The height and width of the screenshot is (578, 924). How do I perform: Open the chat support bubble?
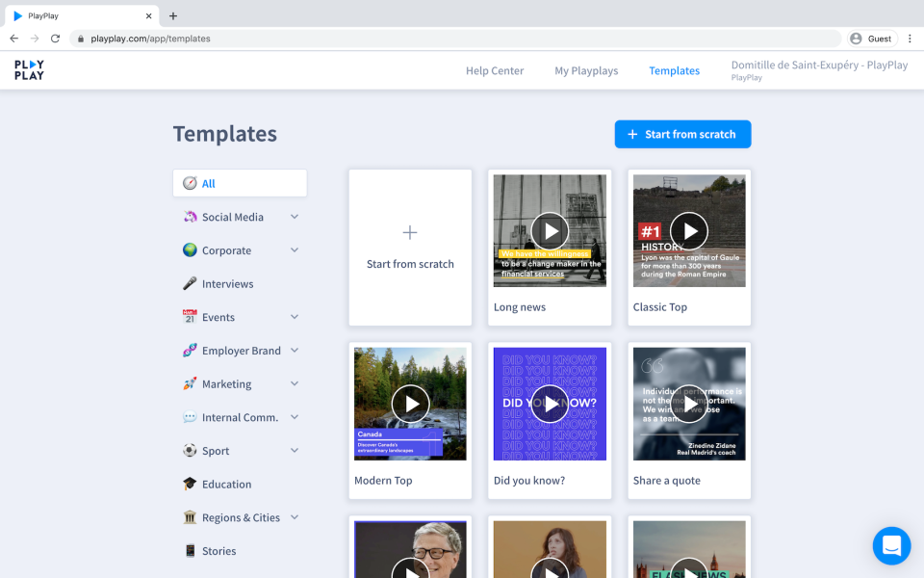tap(891, 545)
